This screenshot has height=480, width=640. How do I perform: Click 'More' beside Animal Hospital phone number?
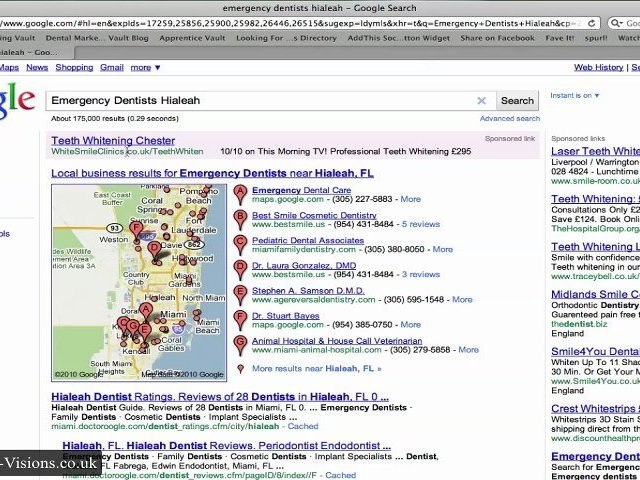(x=469, y=350)
